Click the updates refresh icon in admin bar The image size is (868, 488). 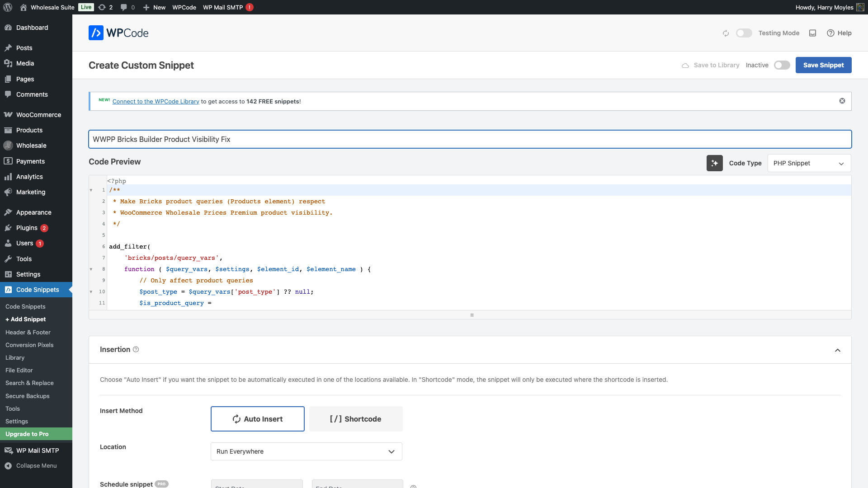(101, 7)
